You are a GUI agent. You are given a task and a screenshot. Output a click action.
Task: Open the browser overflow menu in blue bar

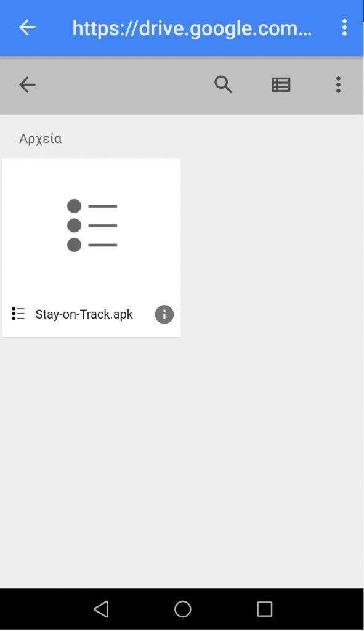click(344, 28)
